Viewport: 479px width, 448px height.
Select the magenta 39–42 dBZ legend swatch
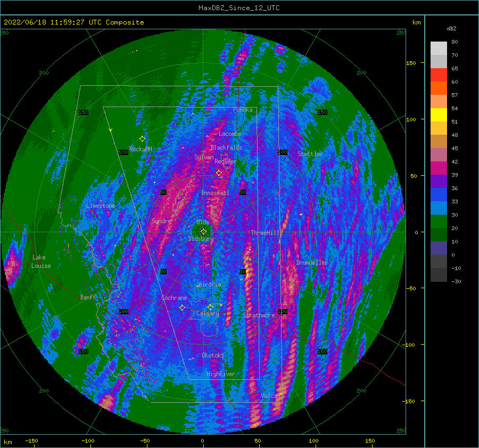(x=439, y=168)
